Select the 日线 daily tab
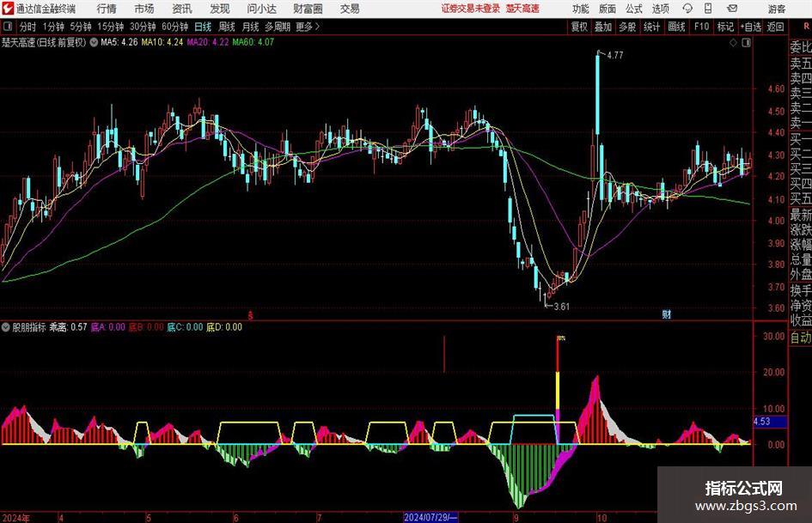The height and width of the screenshot is (523, 812). [x=203, y=27]
